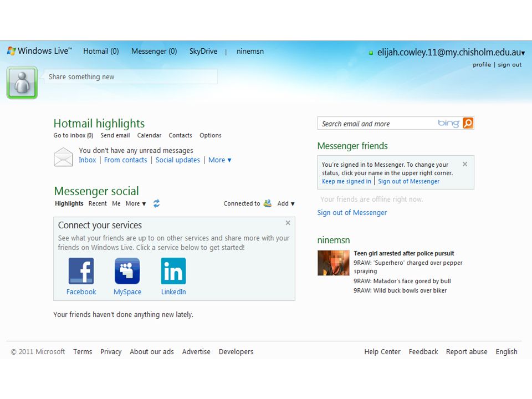The image size is (532, 399).
Task: Dismiss the Messenger signed-in notice
Action: click(x=465, y=164)
